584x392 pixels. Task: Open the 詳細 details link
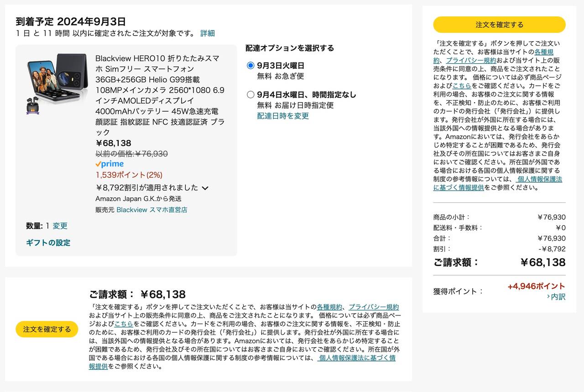click(x=207, y=33)
